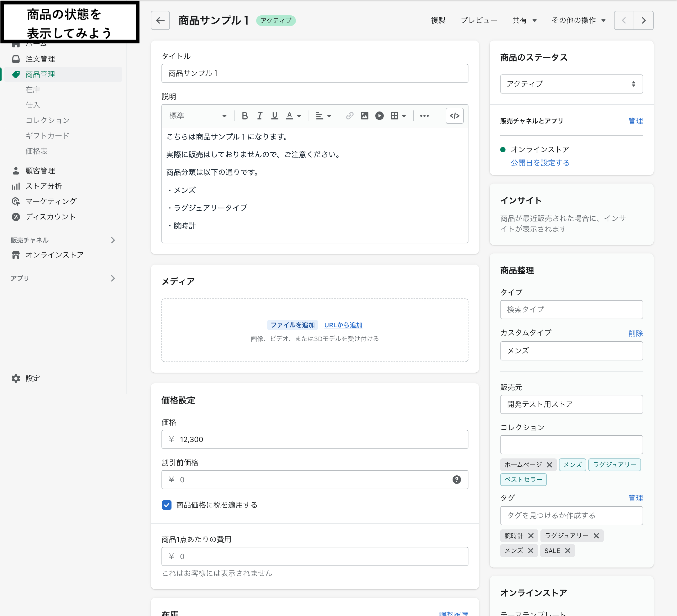Go to previous product arrow
This screenshot has height=616, width=677.
624,20
